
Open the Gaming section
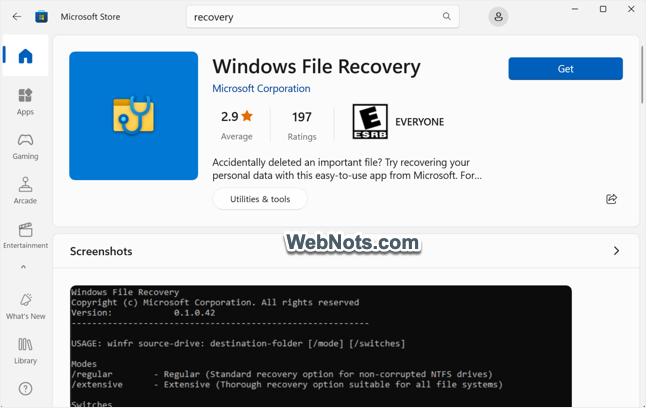point(26,146)
